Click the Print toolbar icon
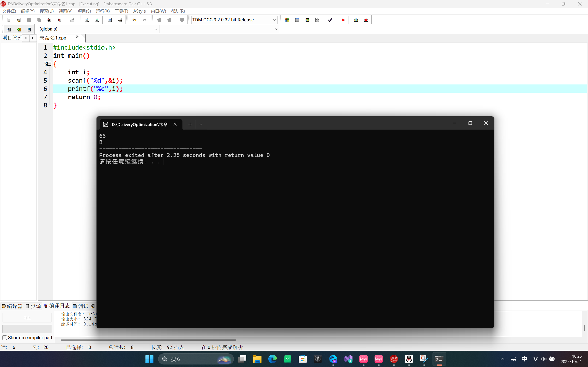Screen dimensions: 588x367 [72, 20]
